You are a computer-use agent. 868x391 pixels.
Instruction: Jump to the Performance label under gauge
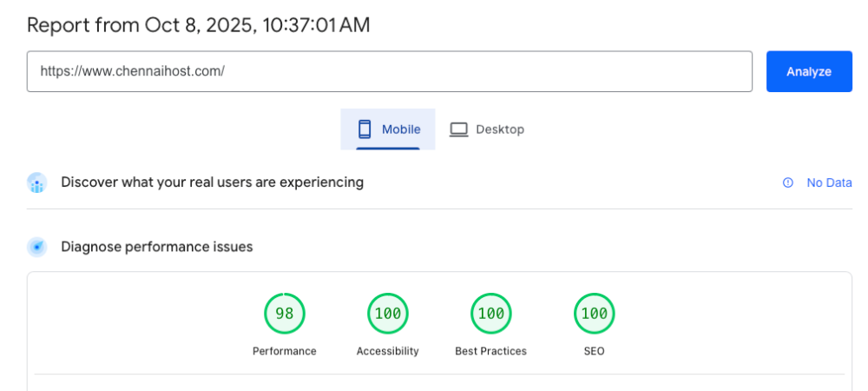point(285,351)
